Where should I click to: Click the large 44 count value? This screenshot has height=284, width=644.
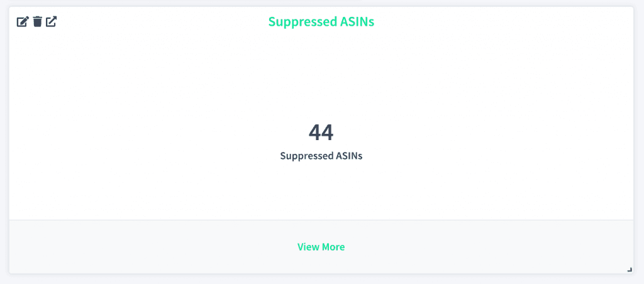click(321, 133)
